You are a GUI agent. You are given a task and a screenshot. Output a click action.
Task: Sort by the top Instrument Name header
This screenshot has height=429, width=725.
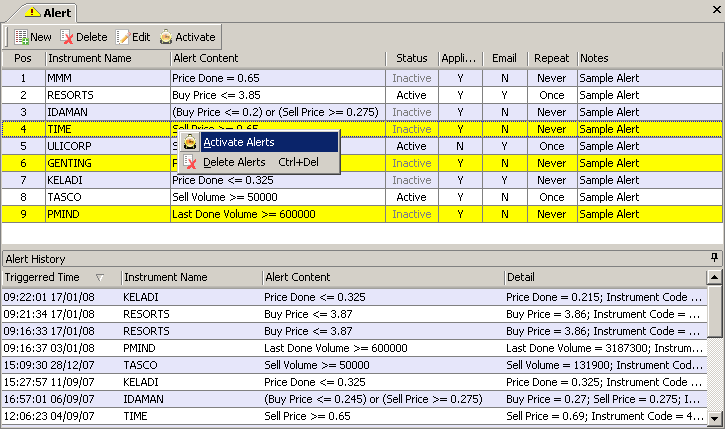coord(108,58)
